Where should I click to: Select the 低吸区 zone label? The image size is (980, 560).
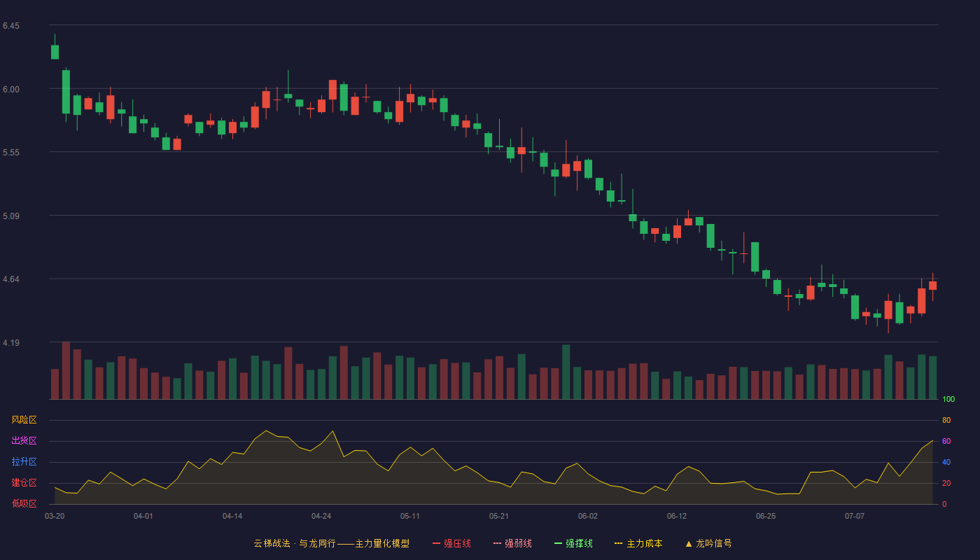click(x=24, y=503)
